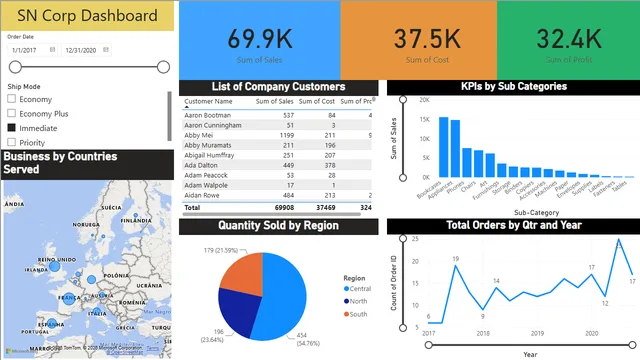640x360 pixels.
Task: Click the map bubble over França
Action: (69, 298)
